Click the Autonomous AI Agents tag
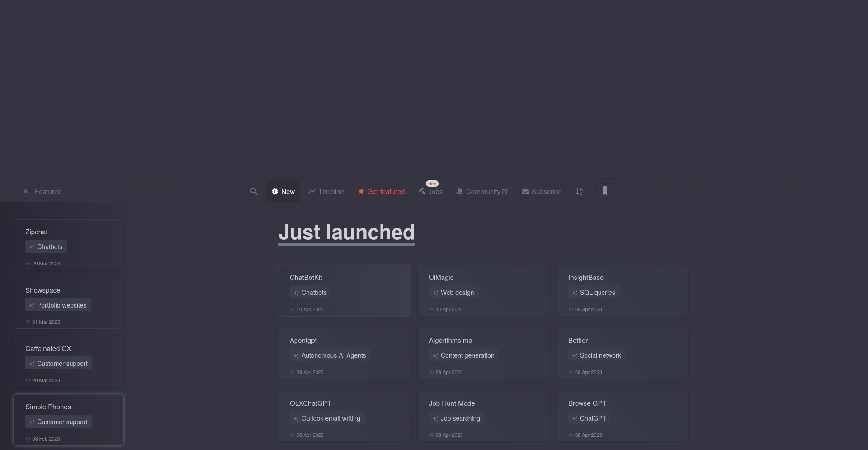 click(x=330, y=355)
